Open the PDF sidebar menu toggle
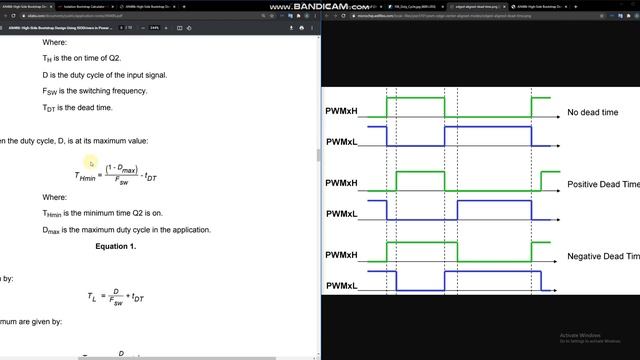Viewport: 640px width, 360px height. (x=1, y=28)
